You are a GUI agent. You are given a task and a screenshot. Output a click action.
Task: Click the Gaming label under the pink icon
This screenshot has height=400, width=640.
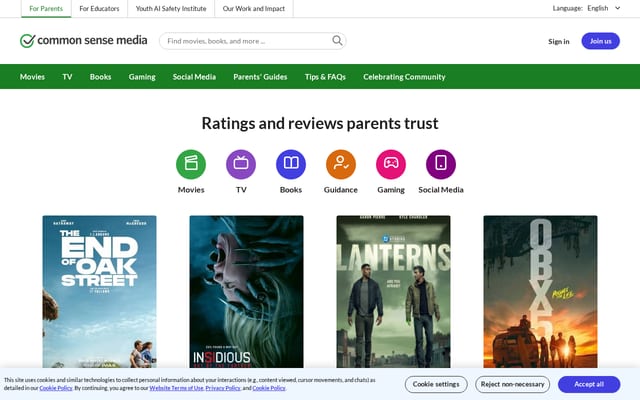point(391,190)
